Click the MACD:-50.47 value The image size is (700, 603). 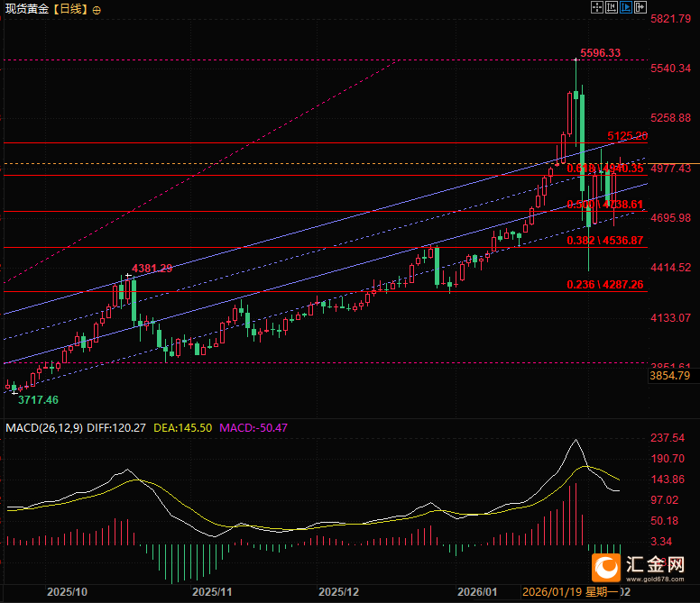[x=253, y=428]
